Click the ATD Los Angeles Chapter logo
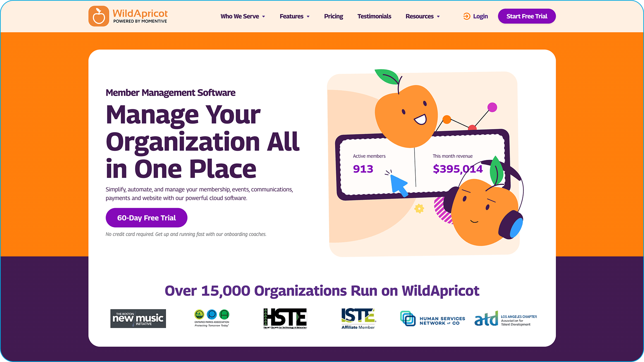 tap(506, 318)
